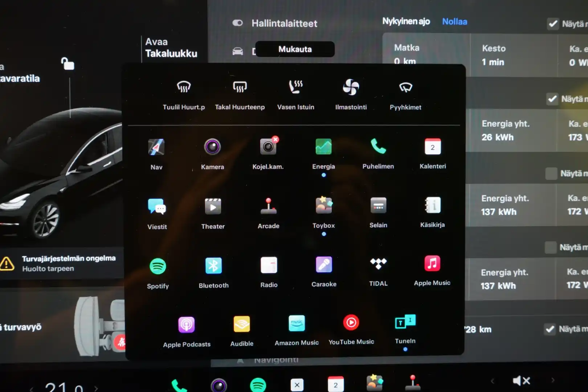Viewport: 588px width, 392px height.
Task: Toggle unchecked Näytä above first 137 kWh
Action: [x=551, y=173]
